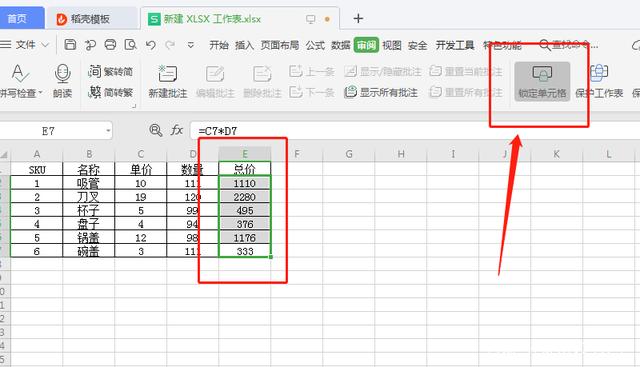640x367 pixels.
Task: Click 保护工作表 protect sheet icon
Action: point(599,74)
